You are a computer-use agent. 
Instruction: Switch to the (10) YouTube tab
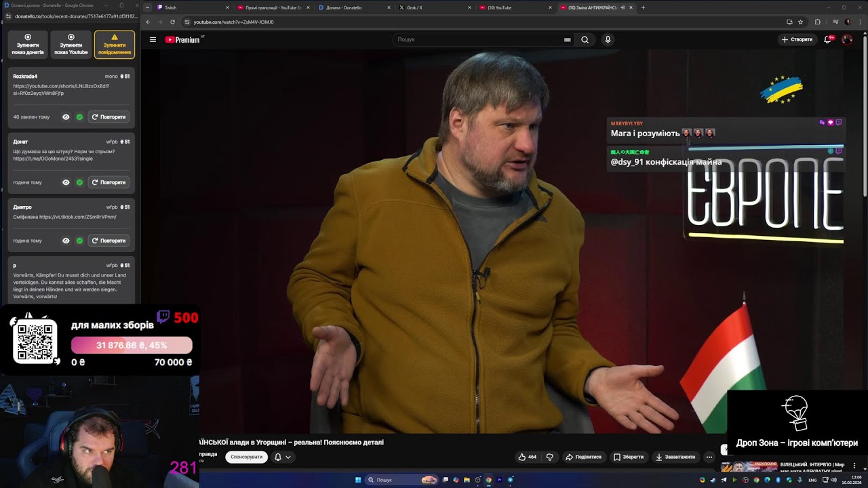pyautogui.click(x=516, y=7)
